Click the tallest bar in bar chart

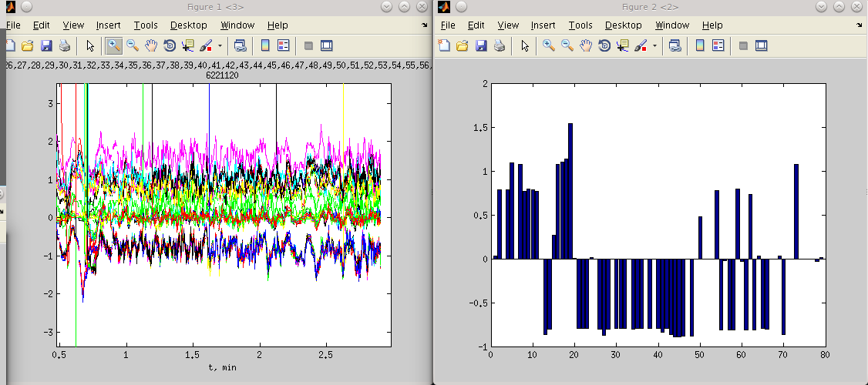coord(570,191)
